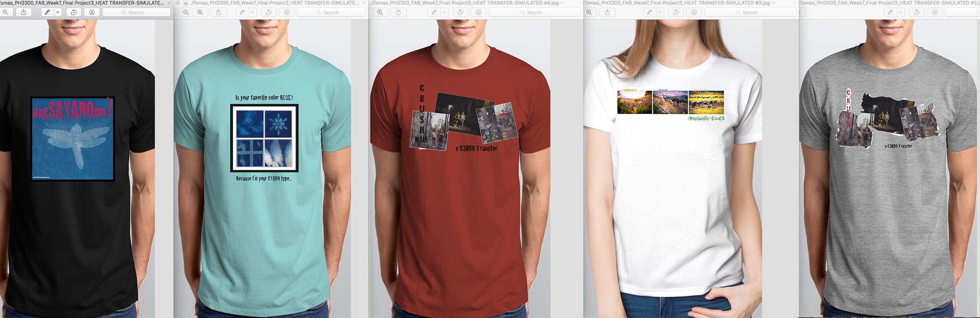Click document proxy icon in teal shirt window title
Viewport: 980px width, 318px height.
pos(185,3)
